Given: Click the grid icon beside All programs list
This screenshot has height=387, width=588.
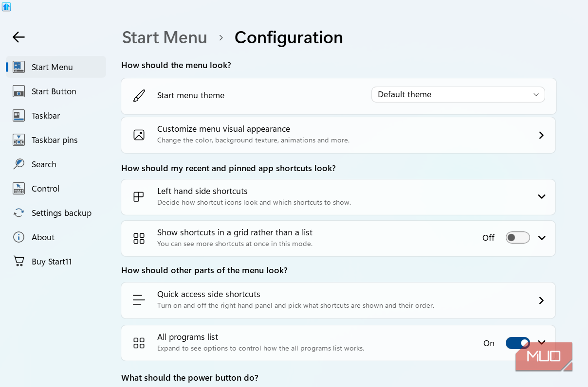Looking at the screenshot, I should pyautogui.click(x=139, y=343).
